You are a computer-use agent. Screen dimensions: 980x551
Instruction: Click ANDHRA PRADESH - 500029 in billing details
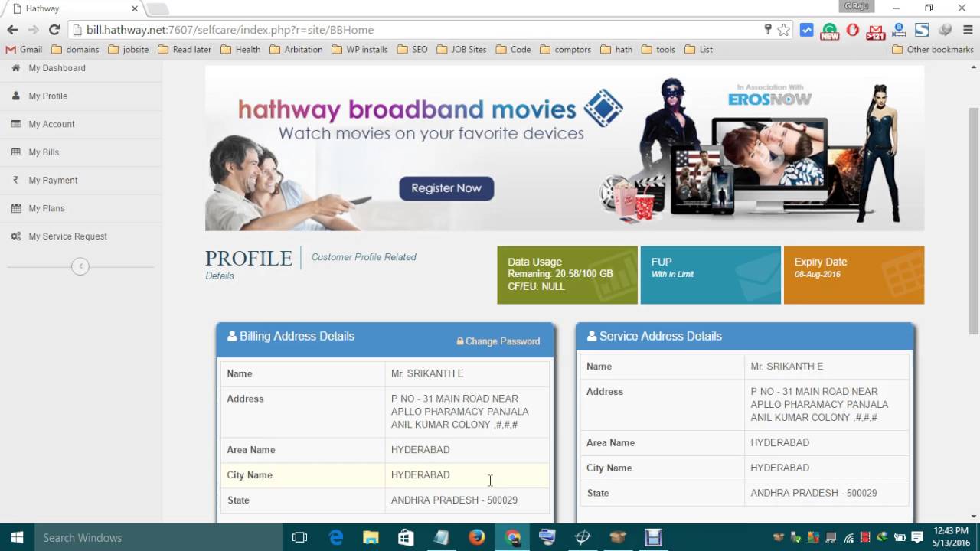454,500
